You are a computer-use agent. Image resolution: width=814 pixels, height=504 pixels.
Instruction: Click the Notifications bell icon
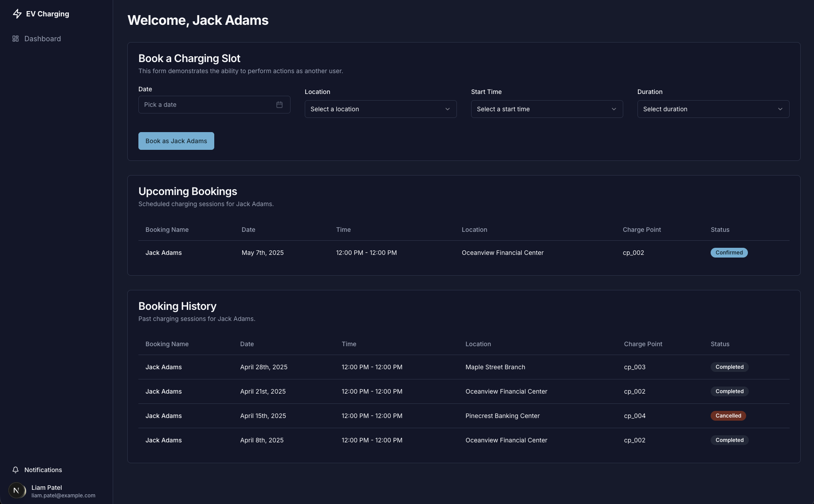click(16, 470)
